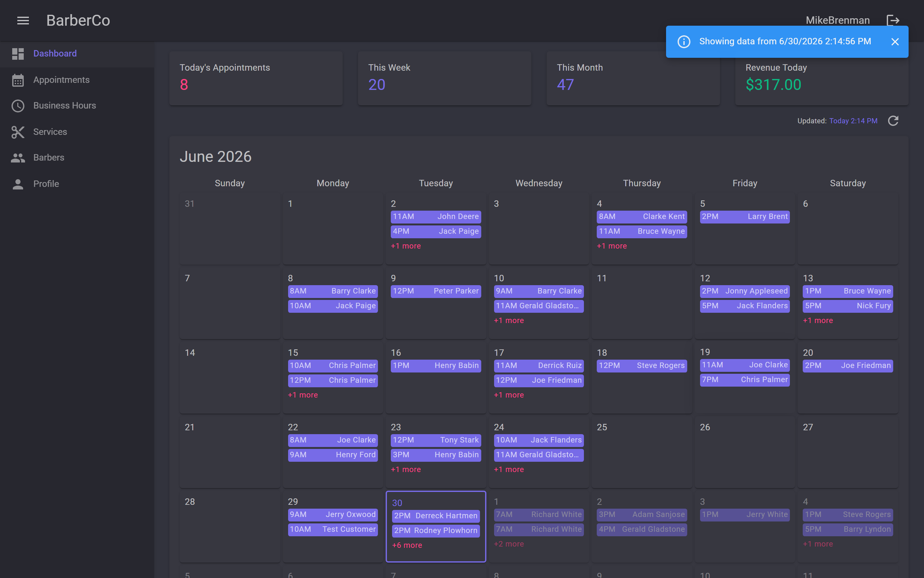Navigate to Services
The image size is (924, 578).
(77, 132)
